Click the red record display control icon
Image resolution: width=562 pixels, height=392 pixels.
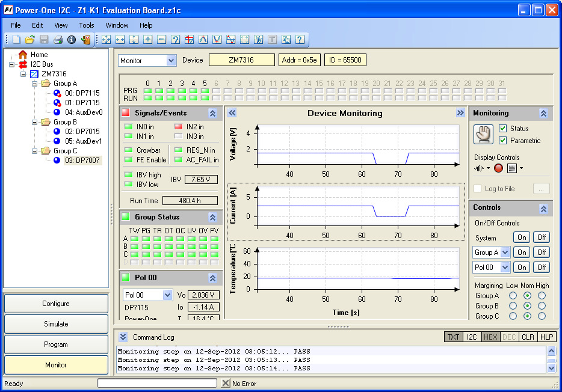coord(499,168)
